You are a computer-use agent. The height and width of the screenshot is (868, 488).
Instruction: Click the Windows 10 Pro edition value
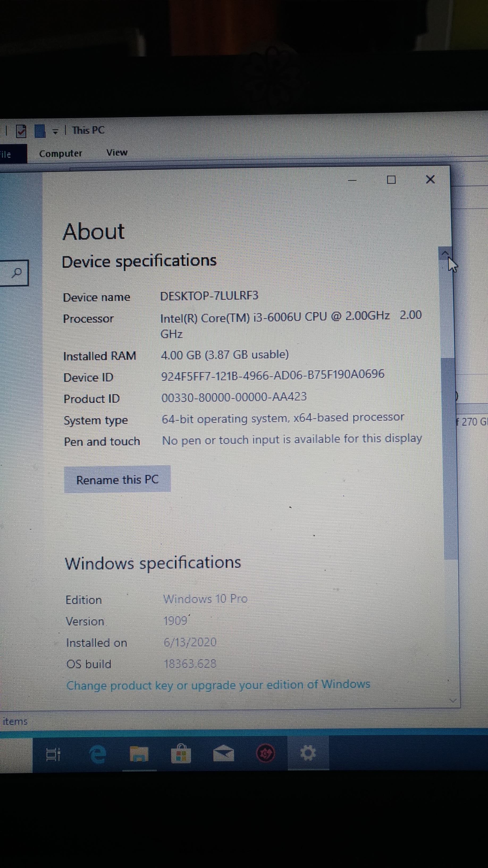click(205, 598)
